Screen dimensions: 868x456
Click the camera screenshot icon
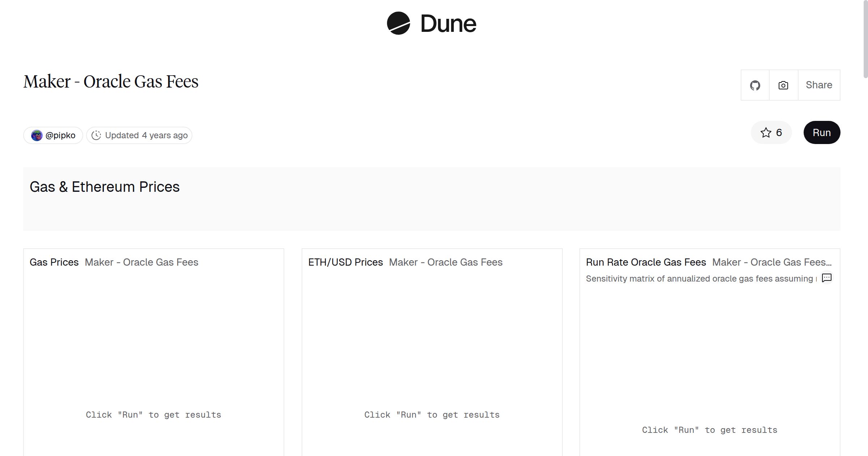pyautogui.click(x=783, y=85)
